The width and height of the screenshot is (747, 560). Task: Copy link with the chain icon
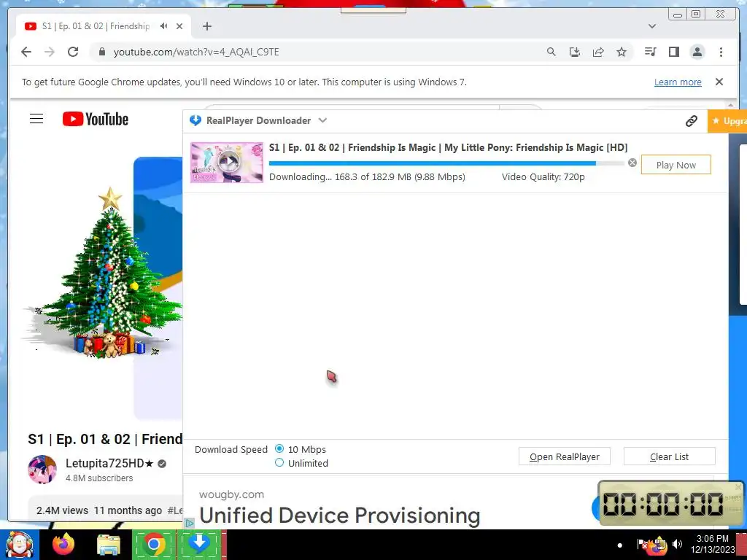click(692, 121)
